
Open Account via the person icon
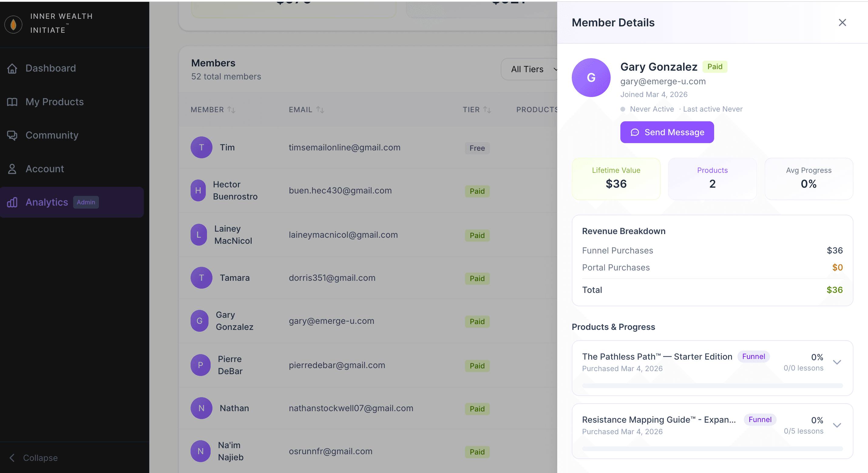(x=12, y=169)
